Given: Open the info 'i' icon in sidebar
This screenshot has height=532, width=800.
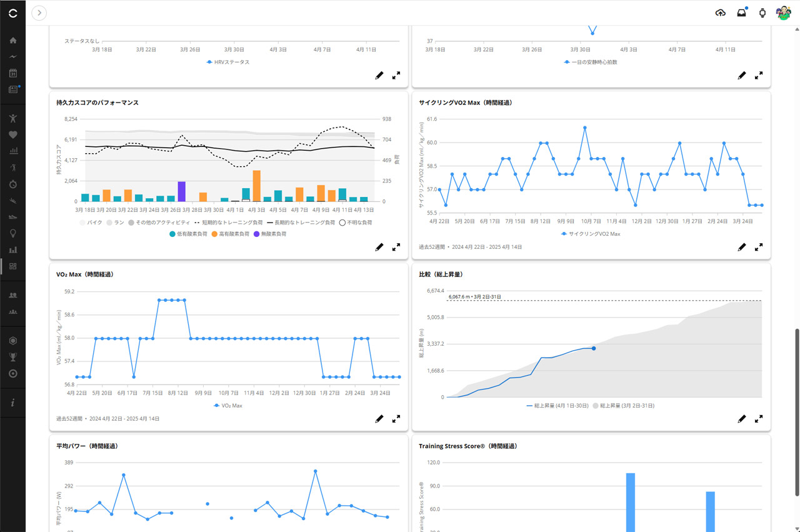Looking at the screenshot, I should click(x=13, y=403).
